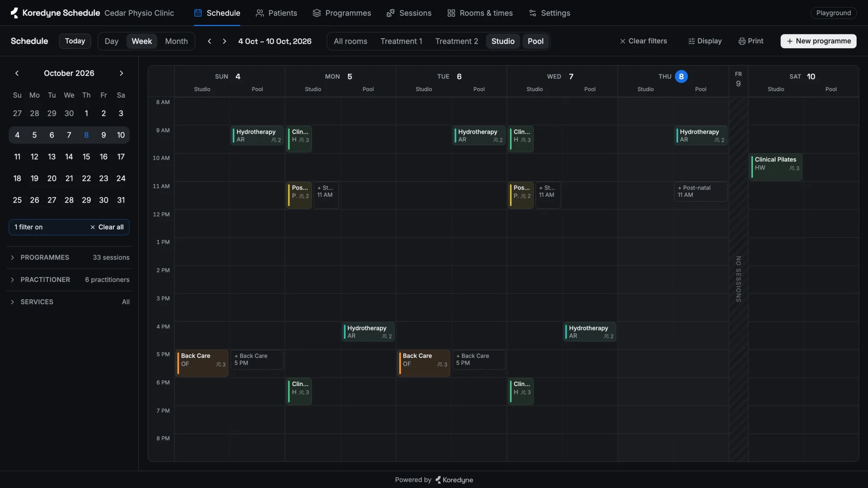Go to next week arrow
Viewport: 868px width, 488px height.
click(224, 41)
